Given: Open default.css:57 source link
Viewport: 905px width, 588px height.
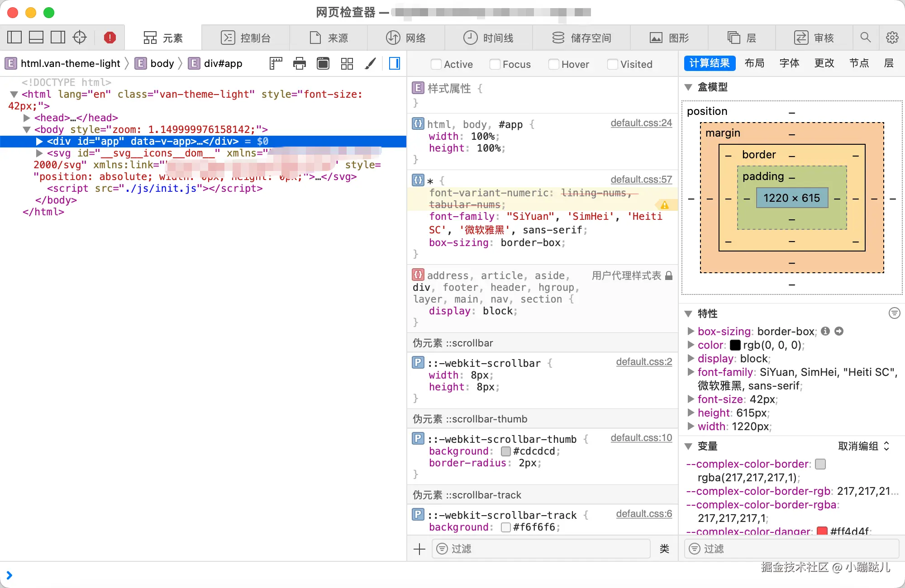Looking at the screenshot, I should 641,180.
